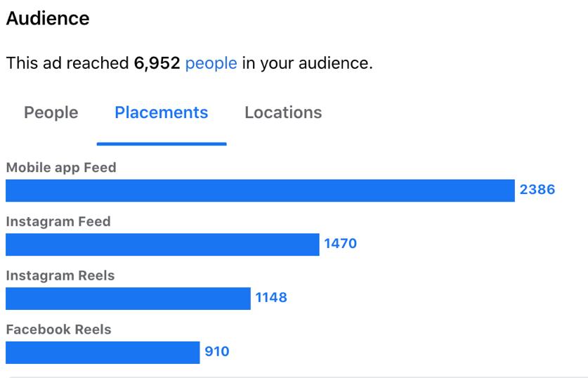Click the 1470 value label

[340, 243]
